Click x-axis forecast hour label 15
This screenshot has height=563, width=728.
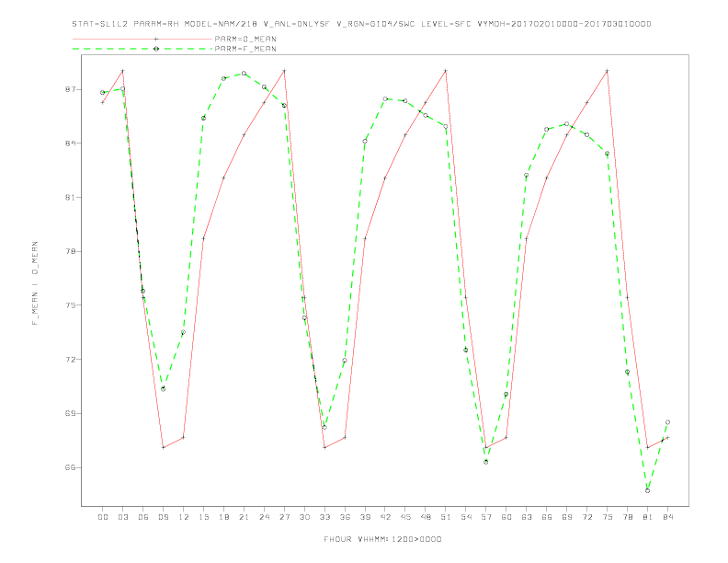[203, 517]
